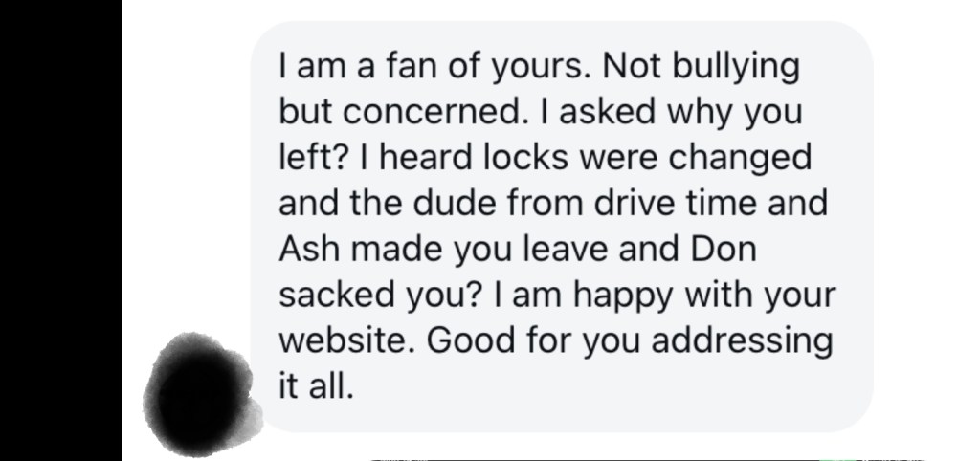Click the word "dude" in the message
This screenshot has width=980, height=461.
(x=467, y=204)
